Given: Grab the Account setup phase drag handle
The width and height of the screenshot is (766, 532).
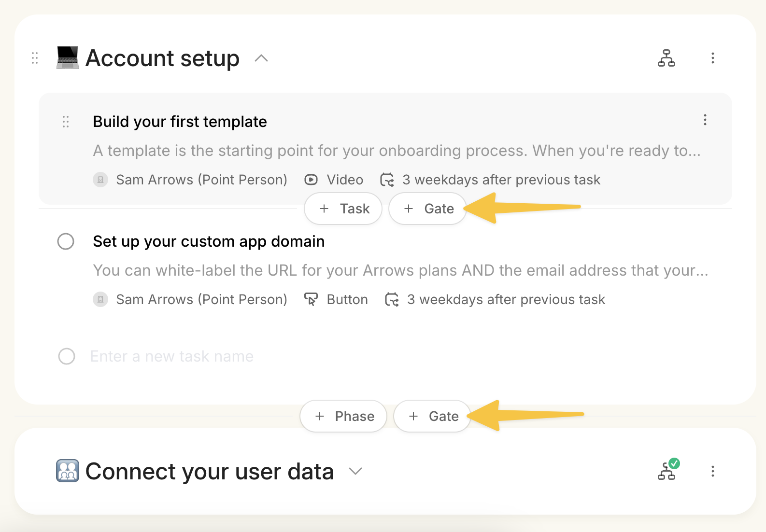Looking at the screenshot, I should [35, 58].
